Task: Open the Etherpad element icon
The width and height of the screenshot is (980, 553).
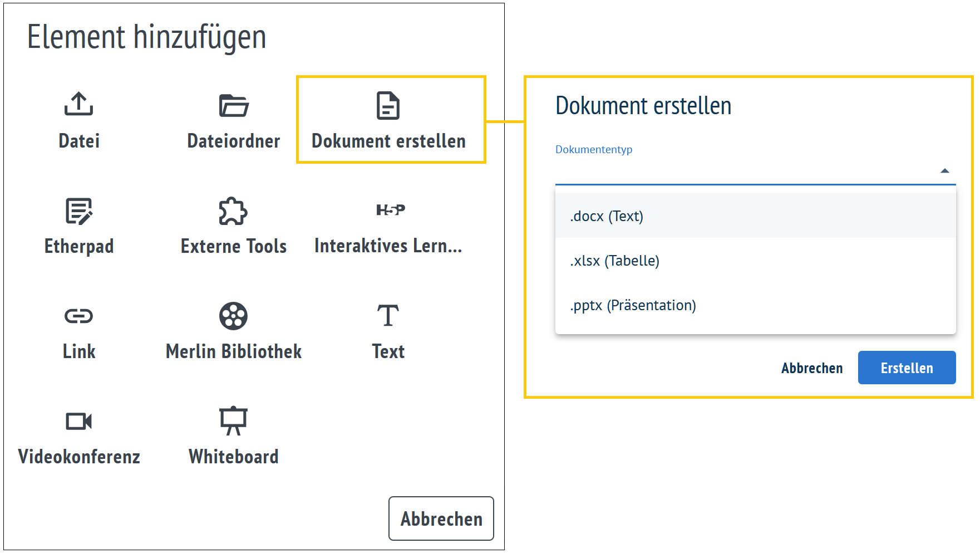Action: point(78,211)
